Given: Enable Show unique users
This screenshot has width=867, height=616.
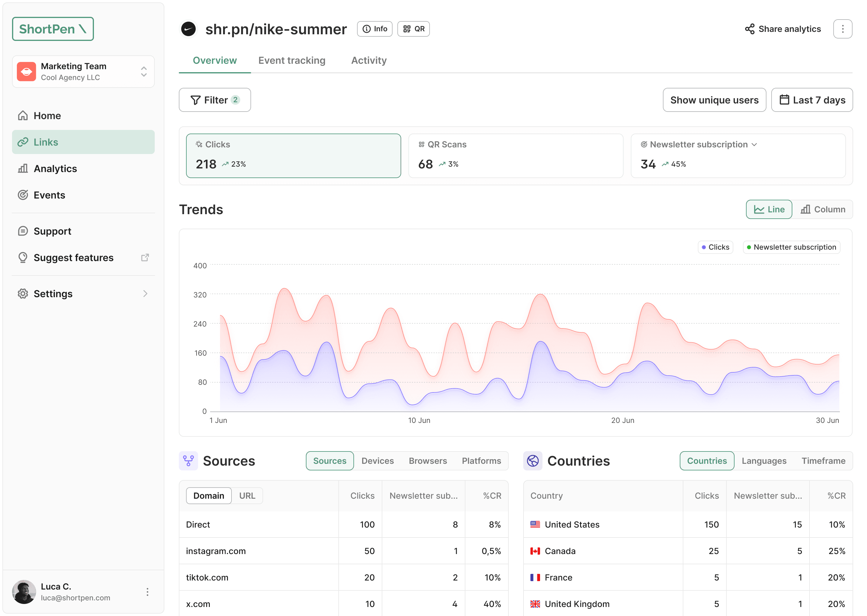Looking at the screenshot, I should pos(714,100).
